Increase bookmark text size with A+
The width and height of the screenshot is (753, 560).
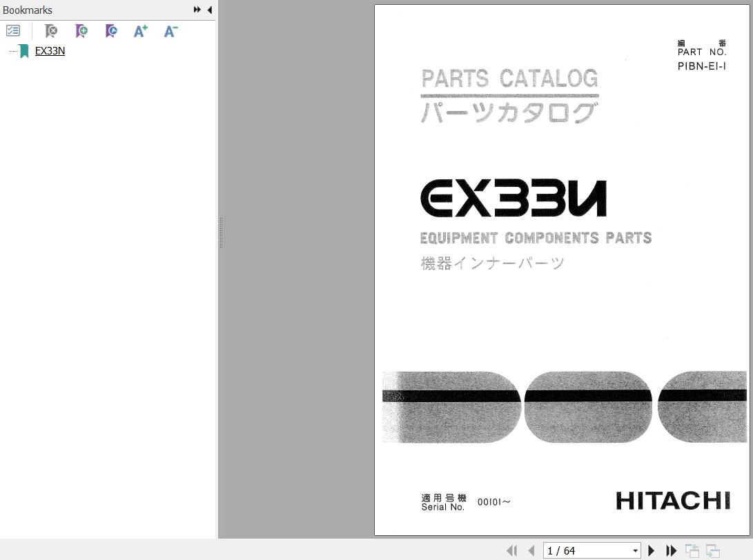(141, 31)
